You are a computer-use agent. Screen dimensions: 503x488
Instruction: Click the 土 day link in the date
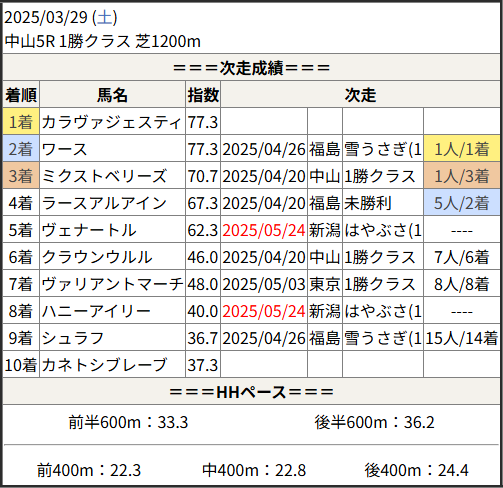point(105,17)
